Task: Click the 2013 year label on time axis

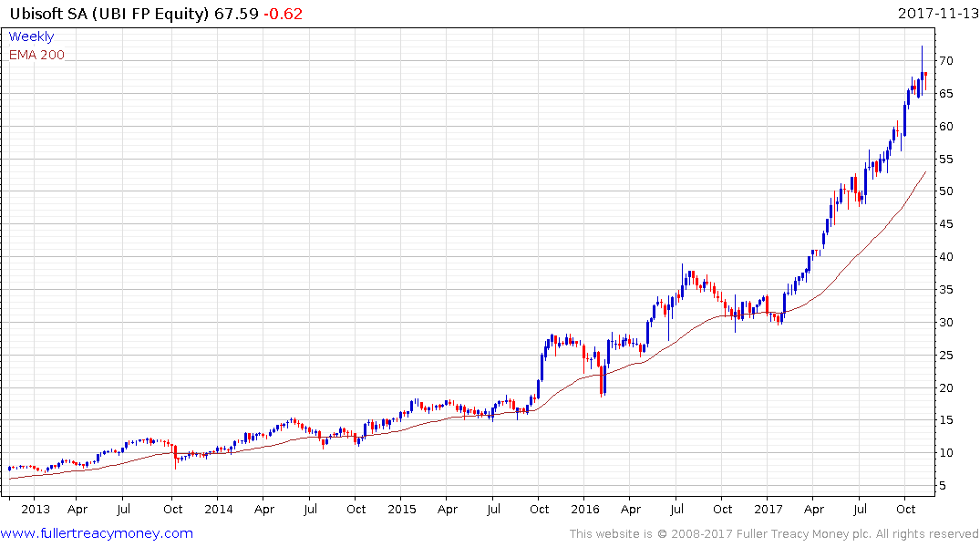Action: (x=35, y=509)
